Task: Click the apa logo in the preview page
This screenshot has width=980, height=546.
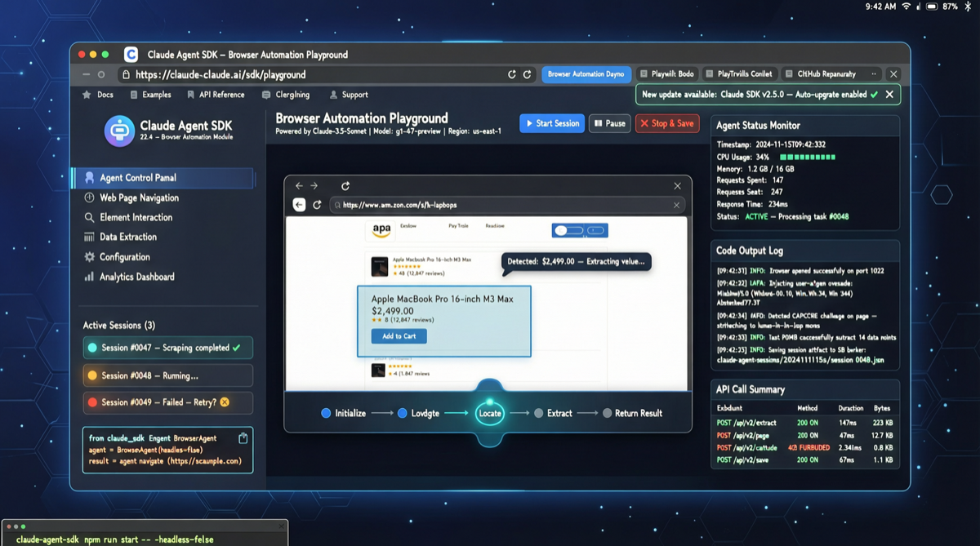Action: [381, 230]
